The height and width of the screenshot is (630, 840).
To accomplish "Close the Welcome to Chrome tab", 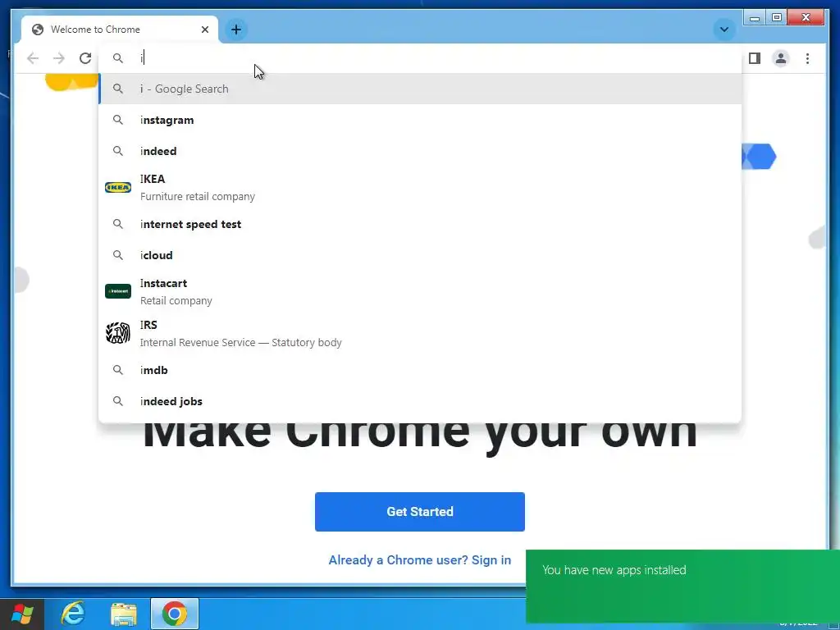I will click(204, 30).
